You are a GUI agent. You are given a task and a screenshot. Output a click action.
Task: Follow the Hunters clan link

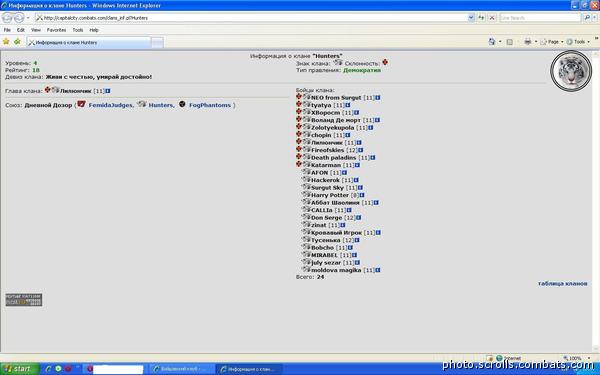161,105
